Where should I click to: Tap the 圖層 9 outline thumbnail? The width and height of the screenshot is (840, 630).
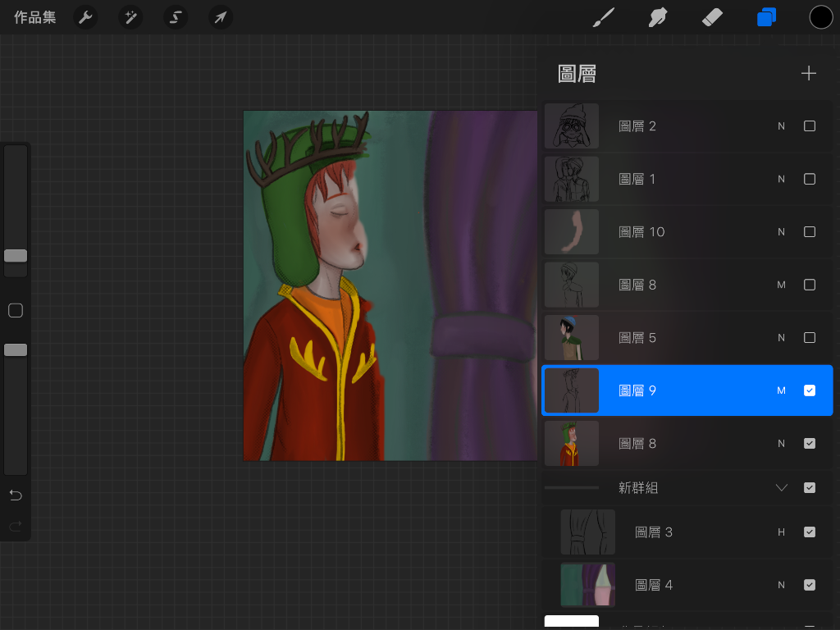coord(572,390)
